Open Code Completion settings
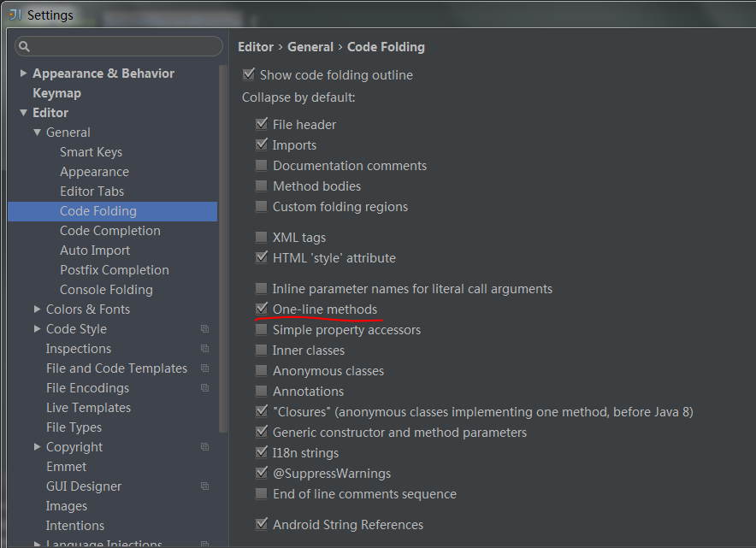Screen dimensions: 756x548 pyautogui.click(x=110, y=231)
